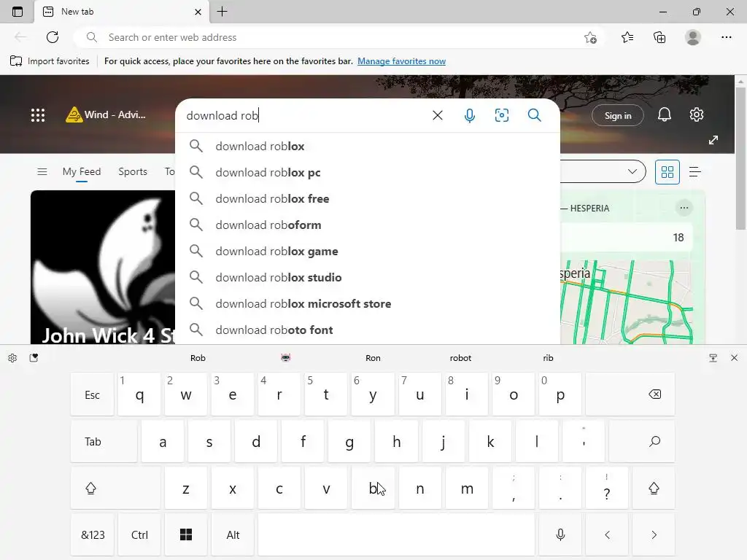Refresh the page

coord(53,37)
